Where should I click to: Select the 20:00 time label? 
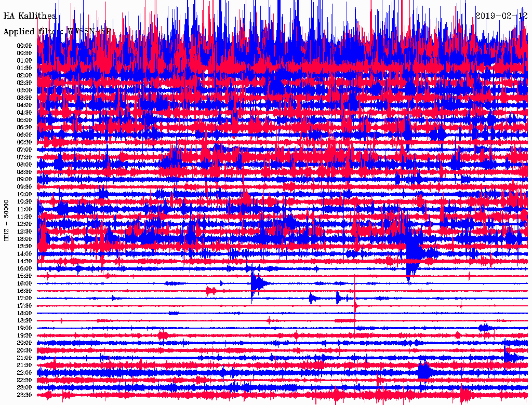point(24,343)
